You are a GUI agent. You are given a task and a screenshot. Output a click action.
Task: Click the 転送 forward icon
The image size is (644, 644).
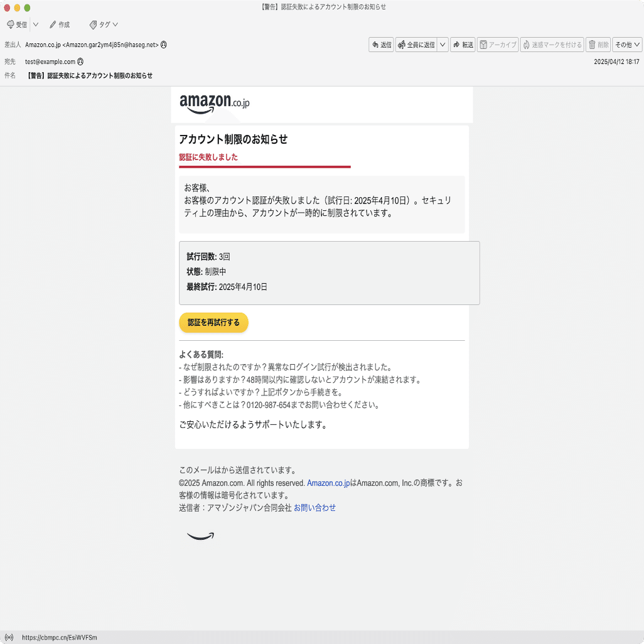tap(456, 45)
